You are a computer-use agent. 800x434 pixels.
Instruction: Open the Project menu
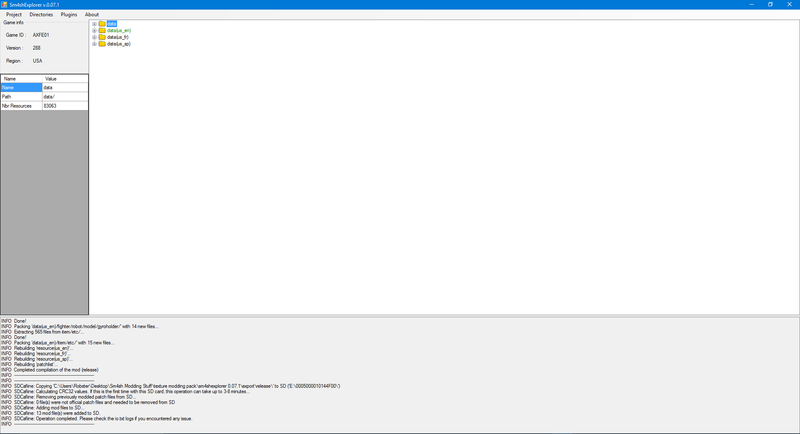coord(14,15)
